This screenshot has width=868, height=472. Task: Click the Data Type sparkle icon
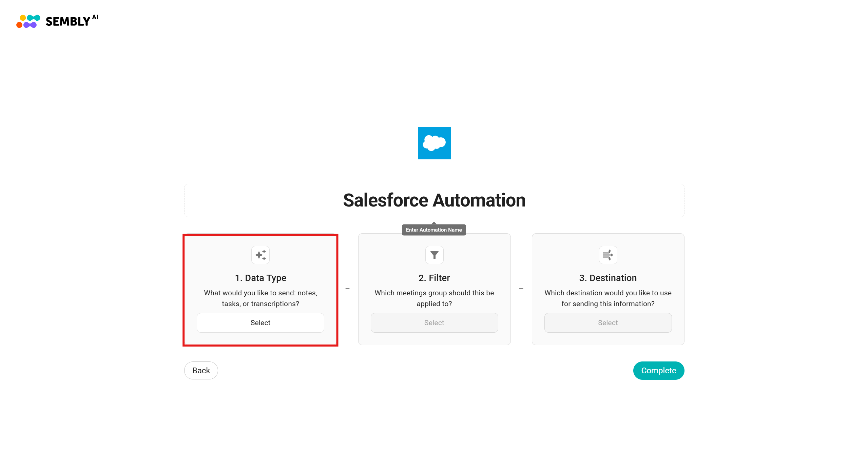(260, 255)
